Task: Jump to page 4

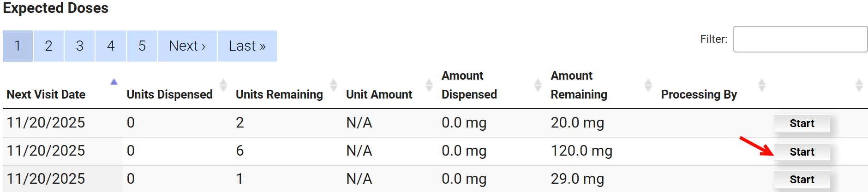Action: point(111,46)
